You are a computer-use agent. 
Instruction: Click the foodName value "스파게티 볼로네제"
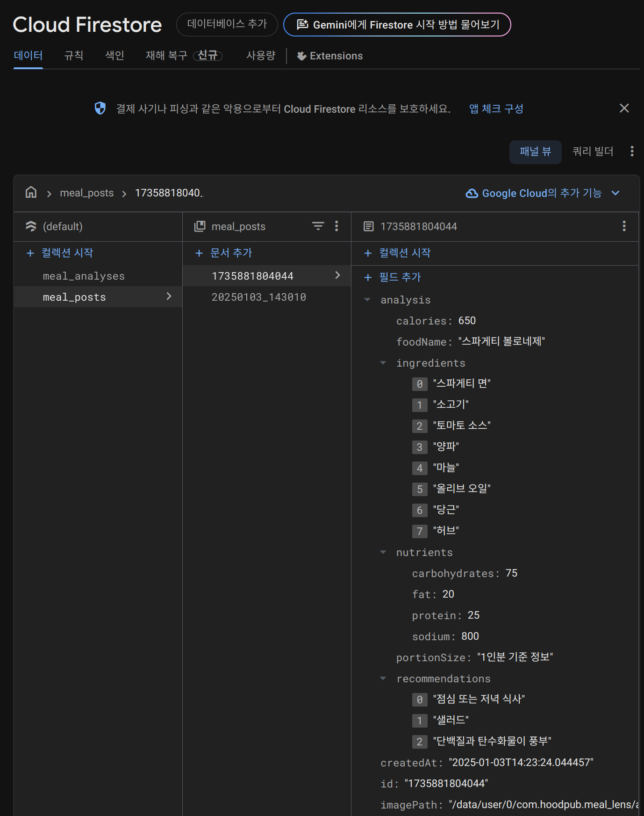(501, 341)
